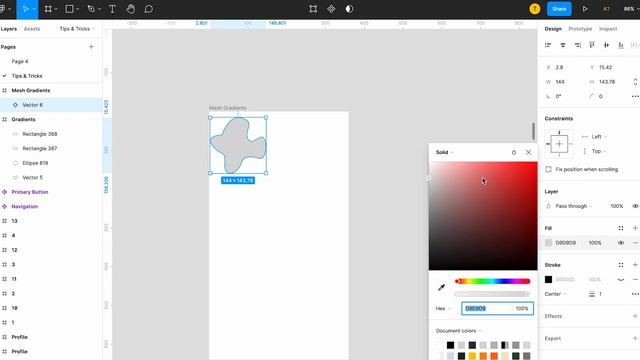Open Hex color model dropdown
640x360 pixels.
(443, 309)
